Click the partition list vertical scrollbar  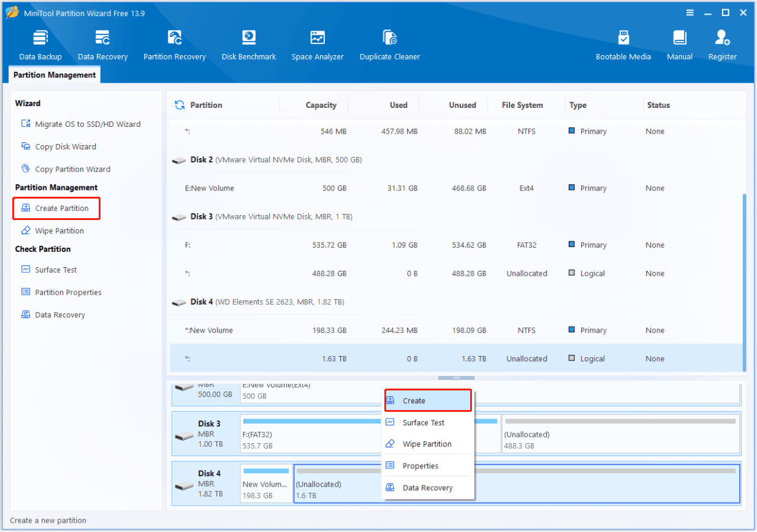pos(745,282)
